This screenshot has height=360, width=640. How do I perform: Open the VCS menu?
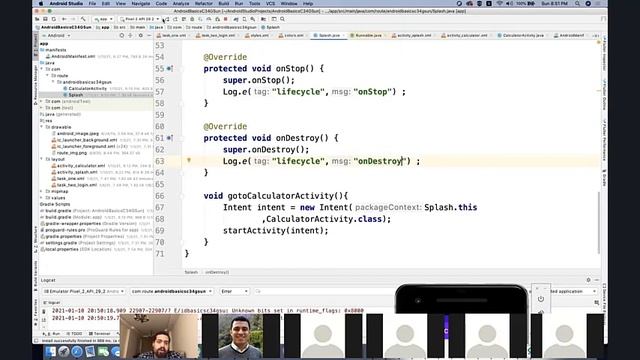pyautogui.click(x=270, y=3)
